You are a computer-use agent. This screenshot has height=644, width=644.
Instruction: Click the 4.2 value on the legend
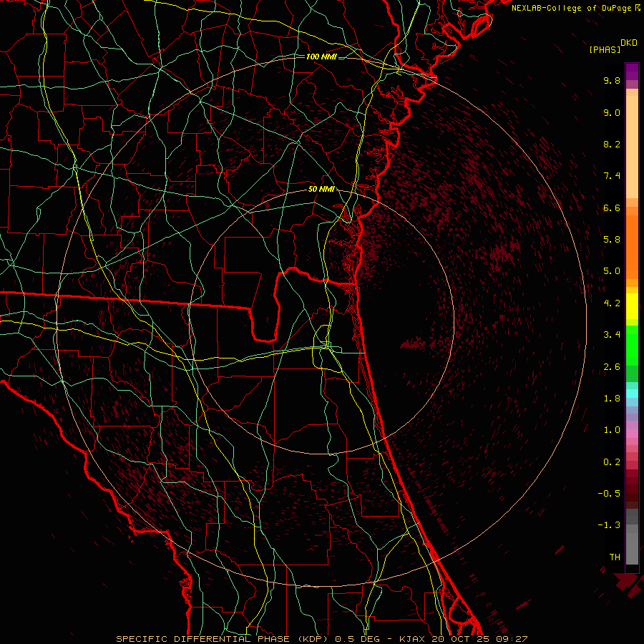[x=611, y=303]
